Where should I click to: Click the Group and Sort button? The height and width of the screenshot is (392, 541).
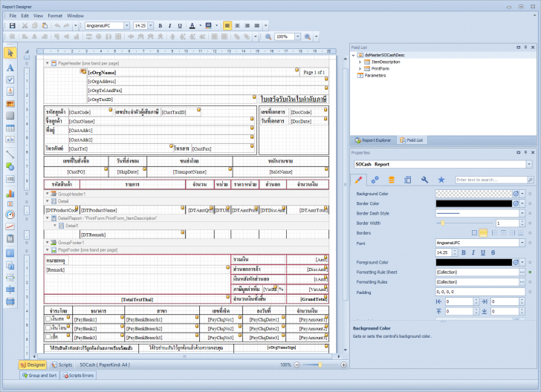pos(39,376)
